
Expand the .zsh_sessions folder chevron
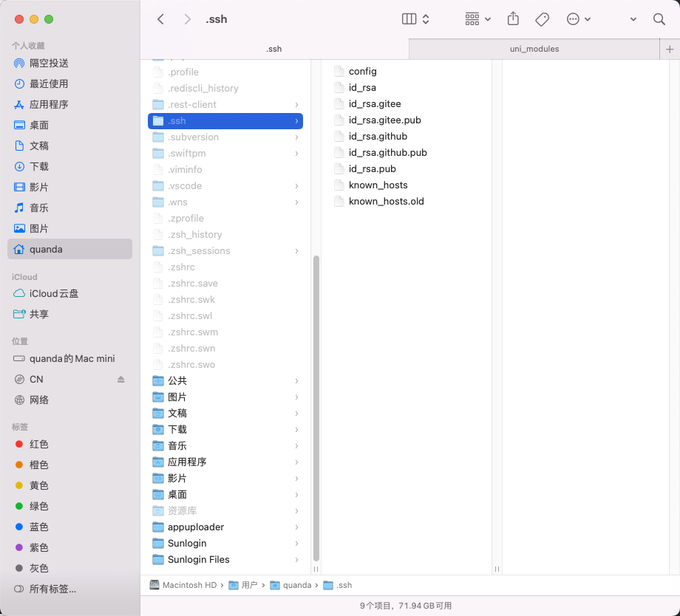tap(296, 251)
